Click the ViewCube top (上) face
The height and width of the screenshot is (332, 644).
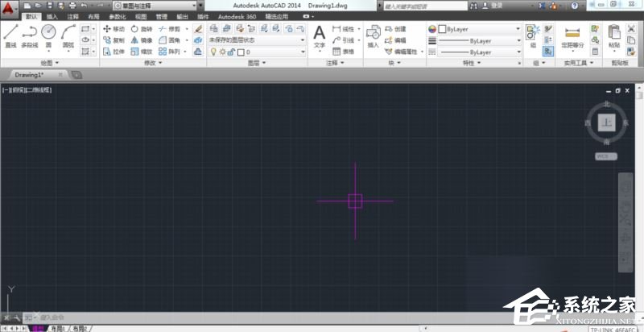[607, 122]
